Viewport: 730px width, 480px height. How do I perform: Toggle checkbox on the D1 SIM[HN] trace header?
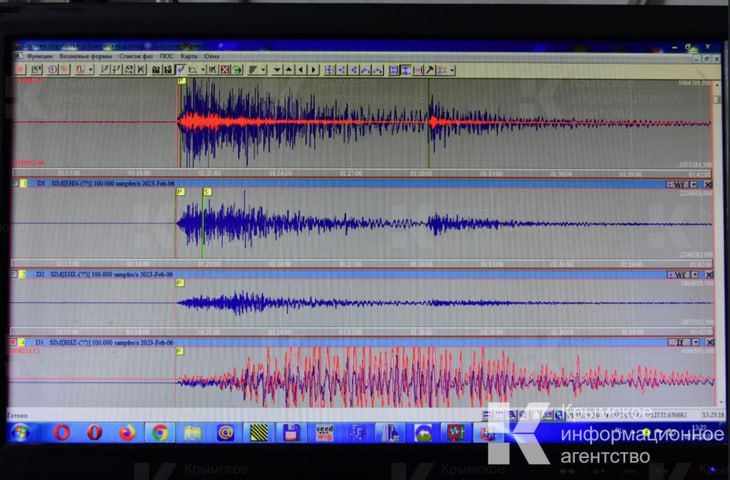pyautogui.click(x=17, y=184)
